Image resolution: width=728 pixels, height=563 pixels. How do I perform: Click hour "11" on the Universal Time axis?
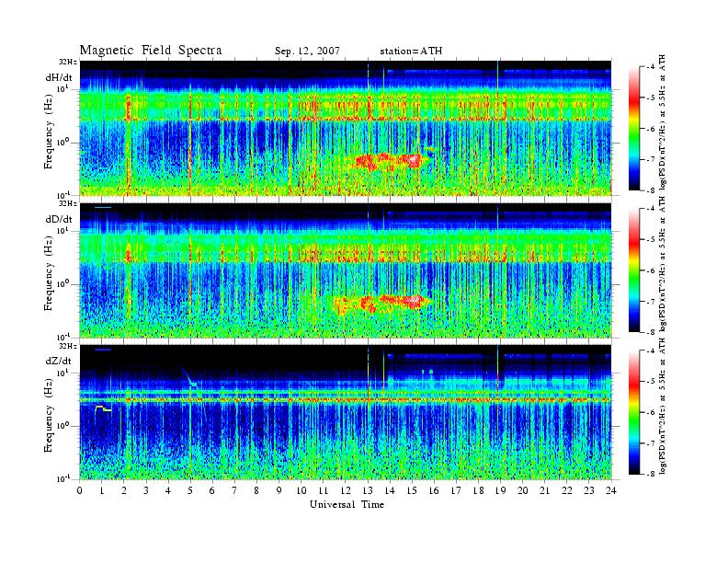click(324, 491)
